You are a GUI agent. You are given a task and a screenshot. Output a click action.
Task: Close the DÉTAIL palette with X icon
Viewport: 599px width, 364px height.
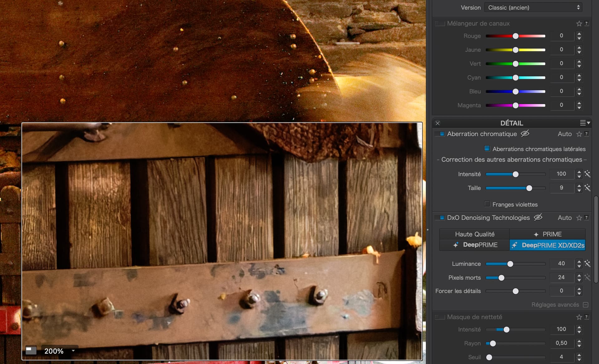[x=438, y=123]
